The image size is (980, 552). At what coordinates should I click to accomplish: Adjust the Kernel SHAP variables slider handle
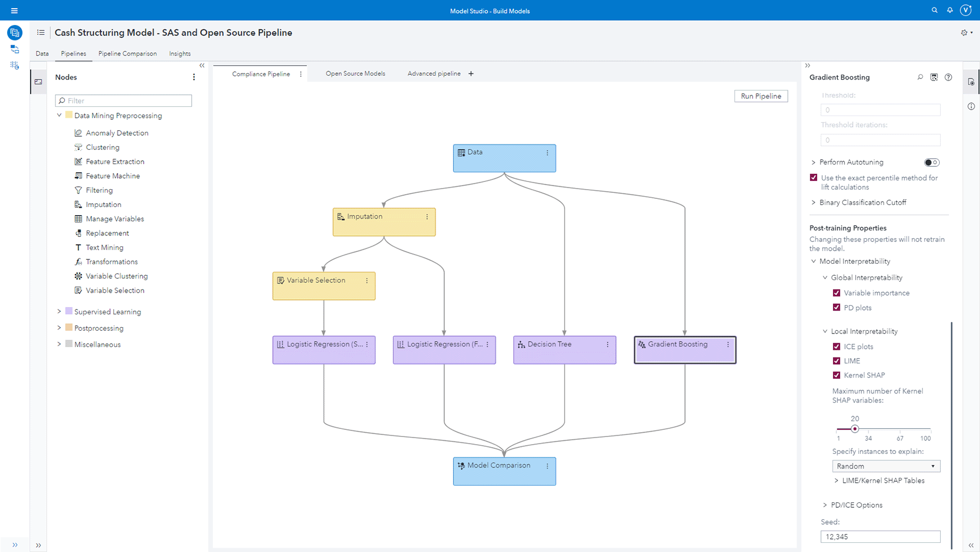tap(855, 429)
